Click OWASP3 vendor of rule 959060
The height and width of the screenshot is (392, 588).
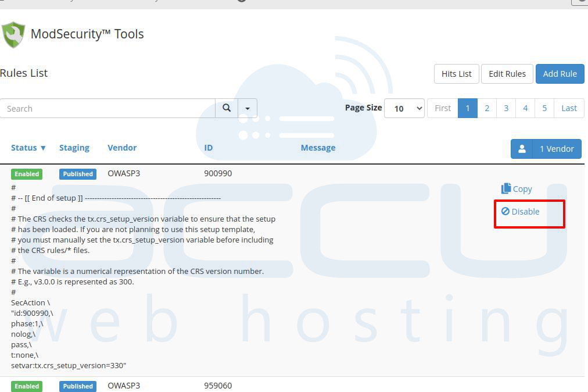[x=124, y=386]
